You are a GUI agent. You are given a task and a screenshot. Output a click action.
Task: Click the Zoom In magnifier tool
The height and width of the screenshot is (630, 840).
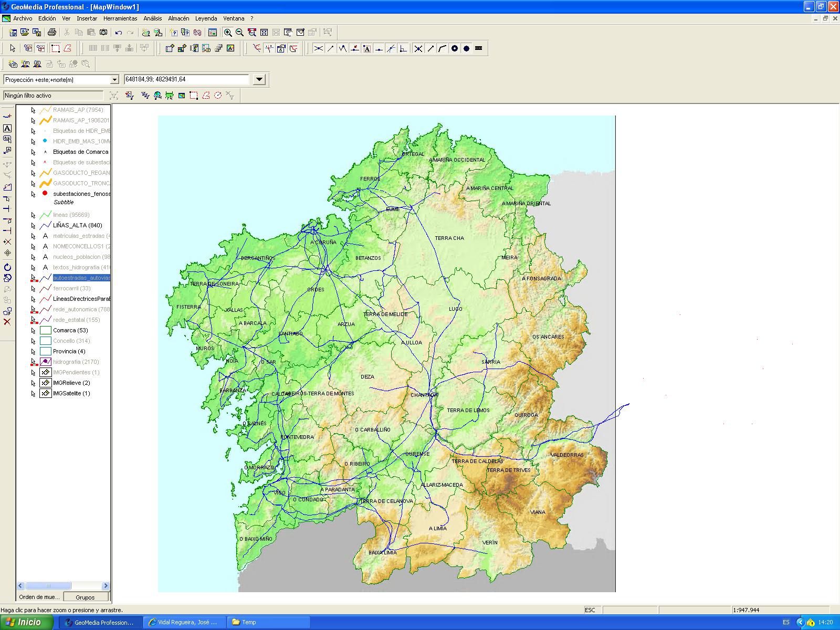coord(228,33)
